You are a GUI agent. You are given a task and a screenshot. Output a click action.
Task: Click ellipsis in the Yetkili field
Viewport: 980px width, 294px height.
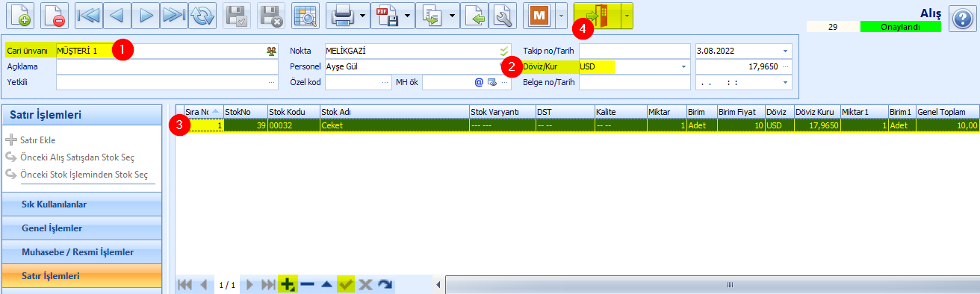pos(271,82)
